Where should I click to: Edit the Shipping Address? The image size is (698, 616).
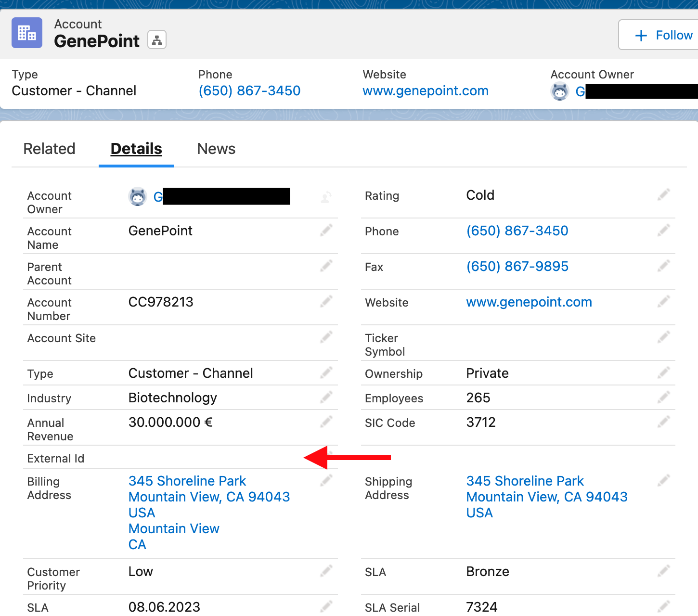point(663,480)
